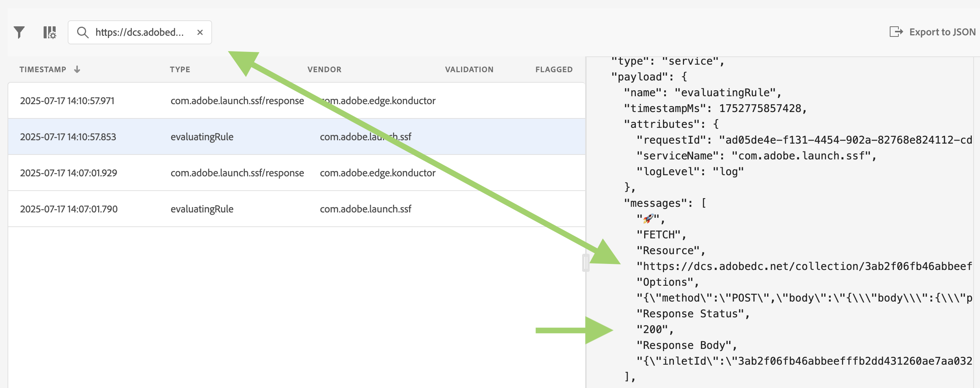Click the "name": "evaluatingRule" JSON line
Viewport: 980px width, 388px height.
pos(702,93)
